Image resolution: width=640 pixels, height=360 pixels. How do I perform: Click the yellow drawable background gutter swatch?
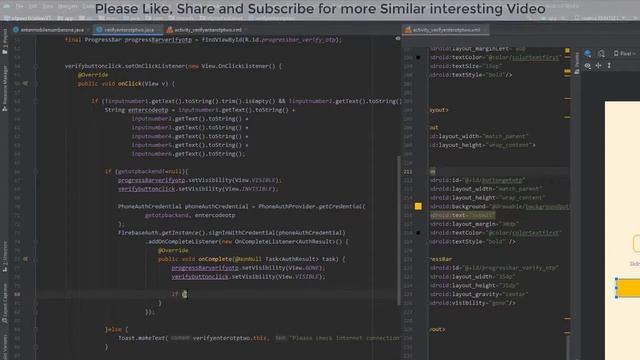pos(418,206)
